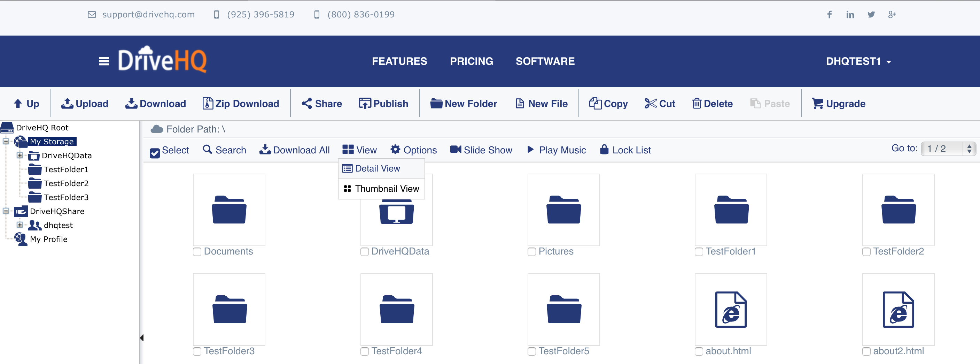This screenshot has height=364, width=980.
Task: Open the DHQTEST1 account dropdown
Action: point(858,61)
